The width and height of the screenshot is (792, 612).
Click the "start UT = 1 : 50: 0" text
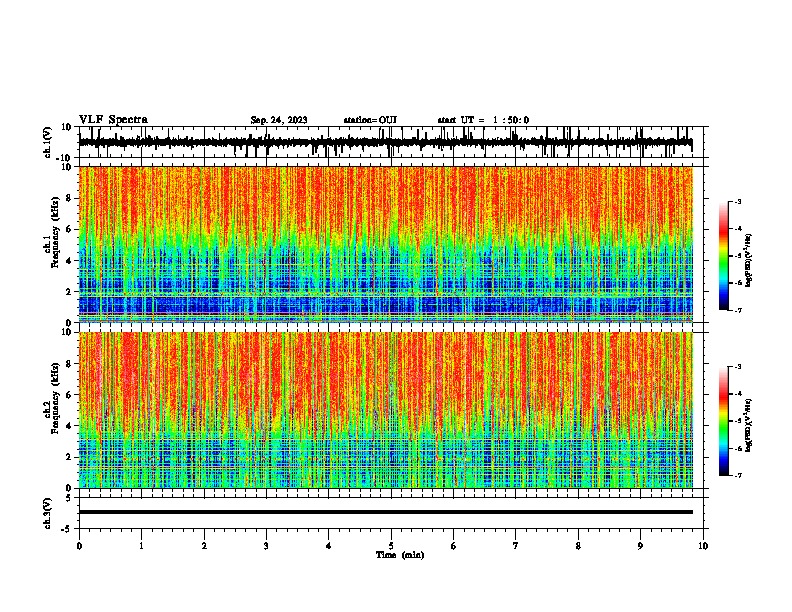point(483,120)
